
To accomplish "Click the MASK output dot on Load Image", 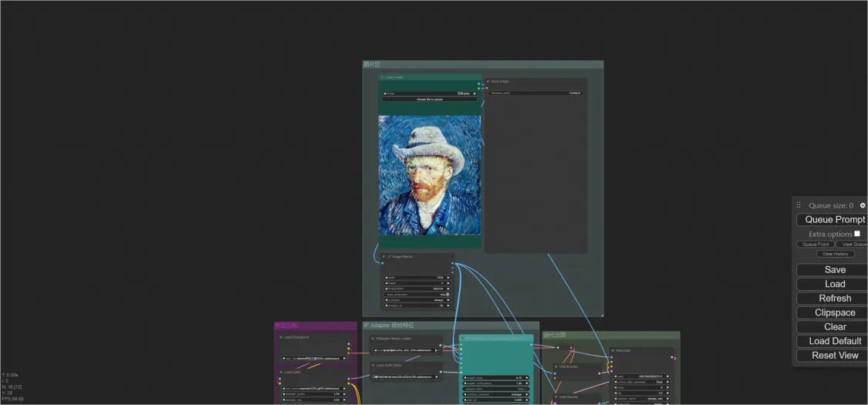I will [x=479, y=89].
